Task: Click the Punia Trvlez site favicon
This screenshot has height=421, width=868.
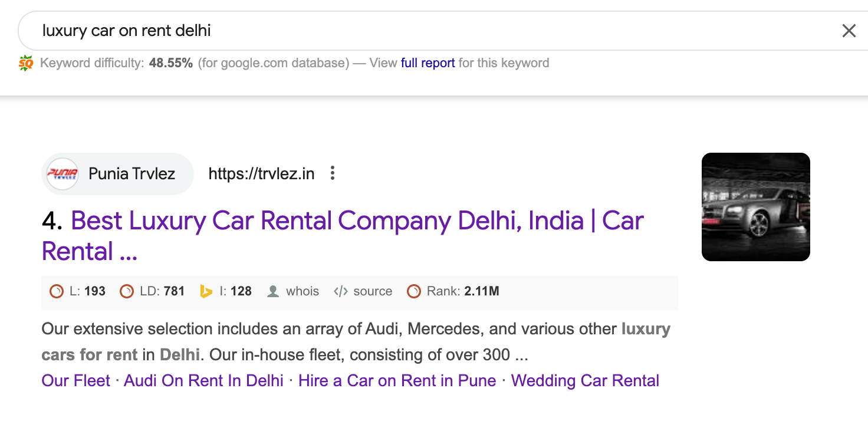Action: 63,174
